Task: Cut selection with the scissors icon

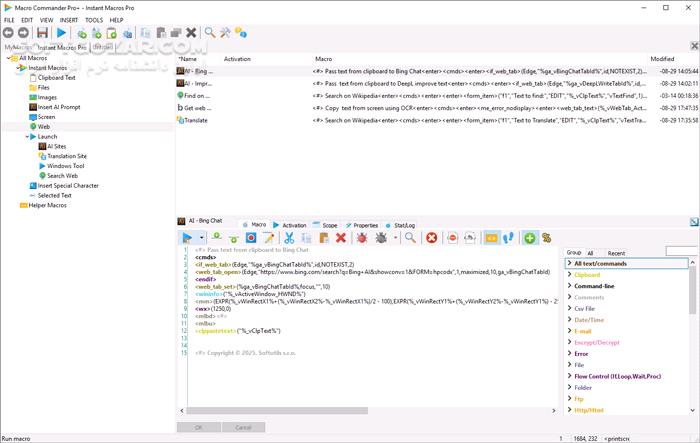Action: coord(289,238)
